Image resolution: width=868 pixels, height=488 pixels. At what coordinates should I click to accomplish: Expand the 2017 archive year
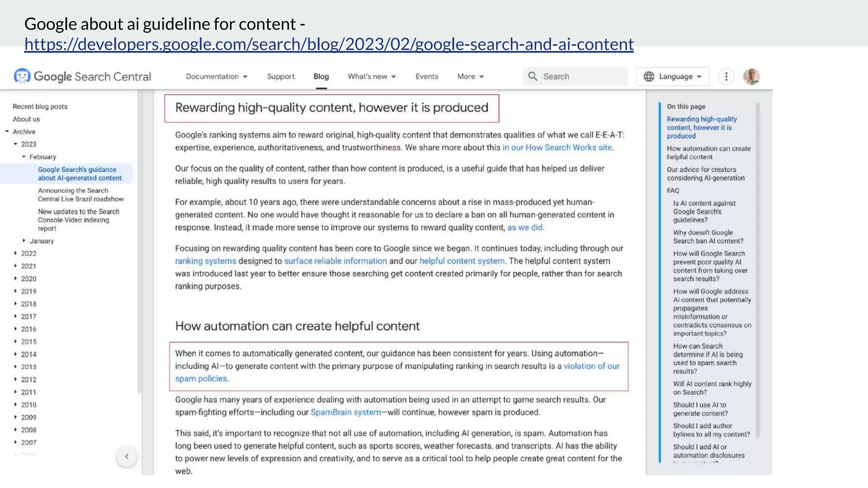[x=16, y=316]
